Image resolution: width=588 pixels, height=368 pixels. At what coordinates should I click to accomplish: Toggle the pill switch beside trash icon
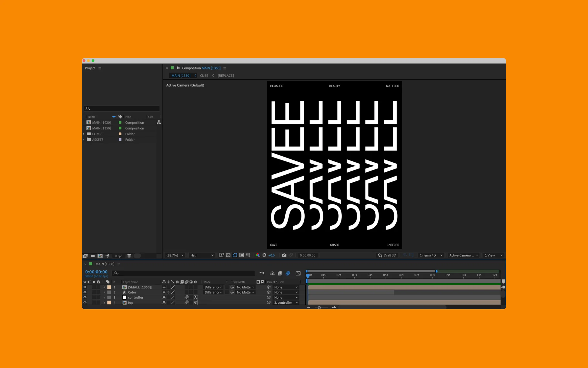(x=137, y=256)
